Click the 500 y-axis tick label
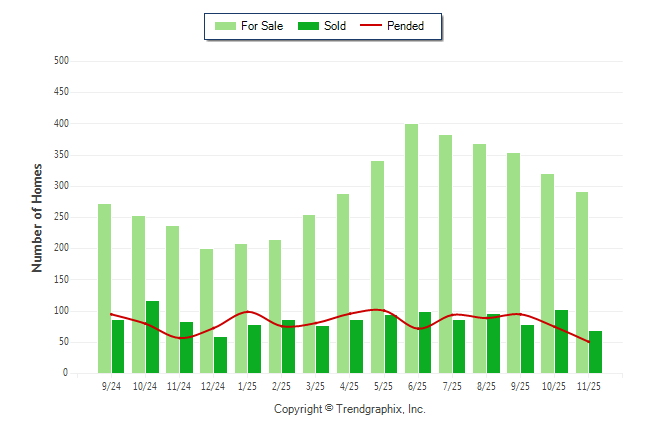Image resolution: width=646 pixels, height=434 pixels. (59, 61)
